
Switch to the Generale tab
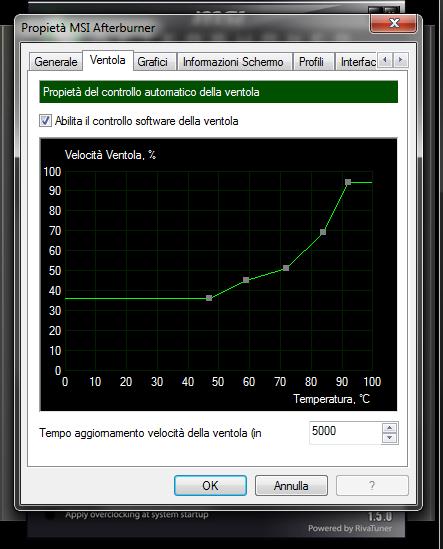pos(56,62)
